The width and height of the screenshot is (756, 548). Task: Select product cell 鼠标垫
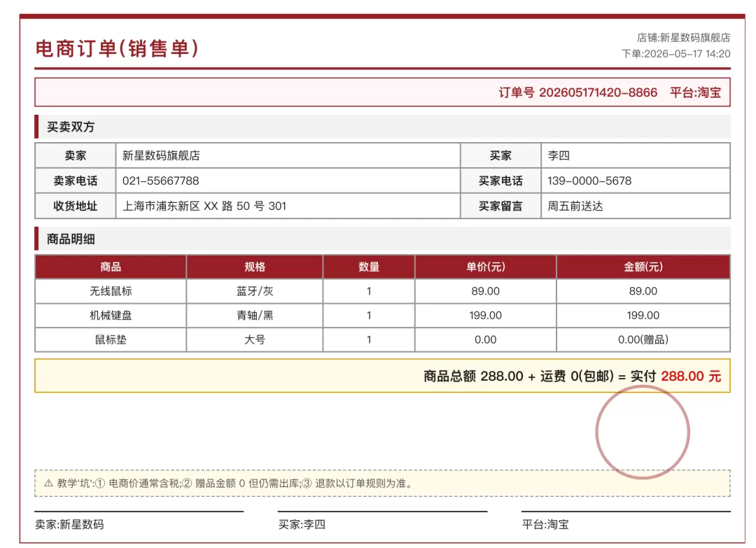tap(111, 340)
